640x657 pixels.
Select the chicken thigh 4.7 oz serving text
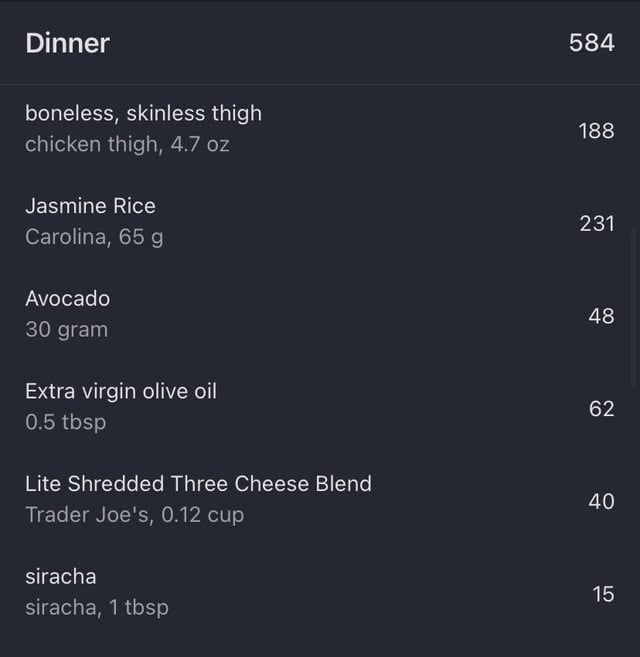click(127, 144)
